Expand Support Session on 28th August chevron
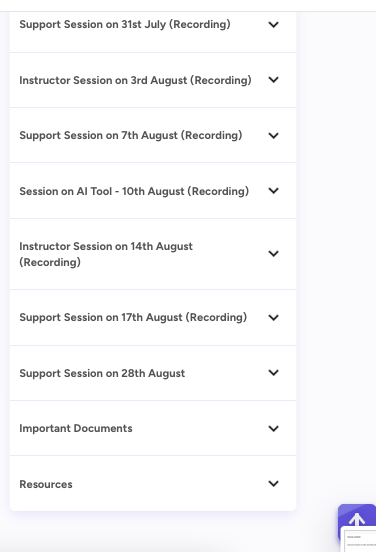 [x=274, y=373]
